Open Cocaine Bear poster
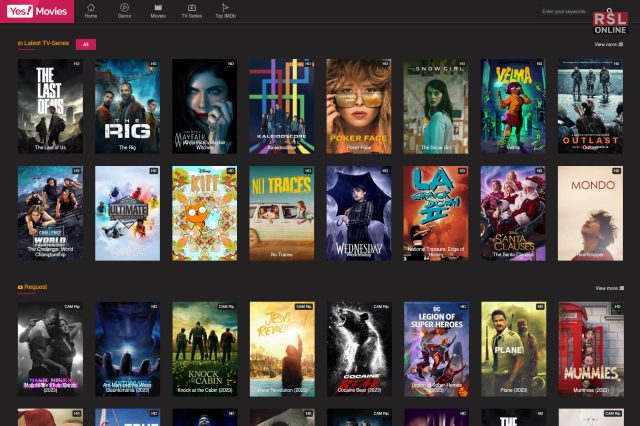 [x=359, y=349]
